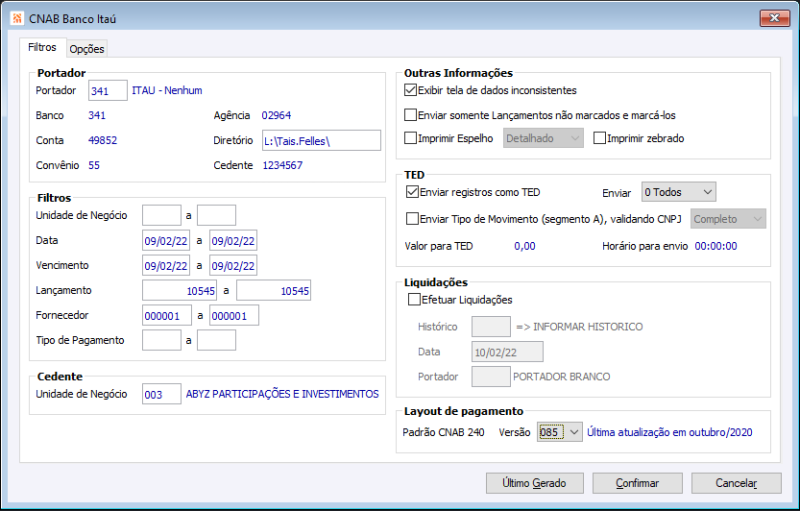Click the Data end field 09/02/22
800x511 pixels.
[x=233, y=241]
